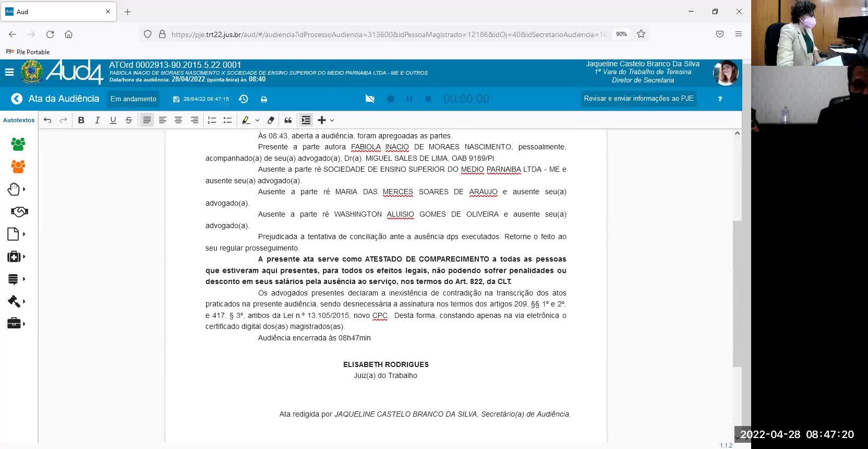The height and width of the screenshot is (449, 868).
Task: Click Revisar e enviar informações ao PJE
Action: coord(639,99)
